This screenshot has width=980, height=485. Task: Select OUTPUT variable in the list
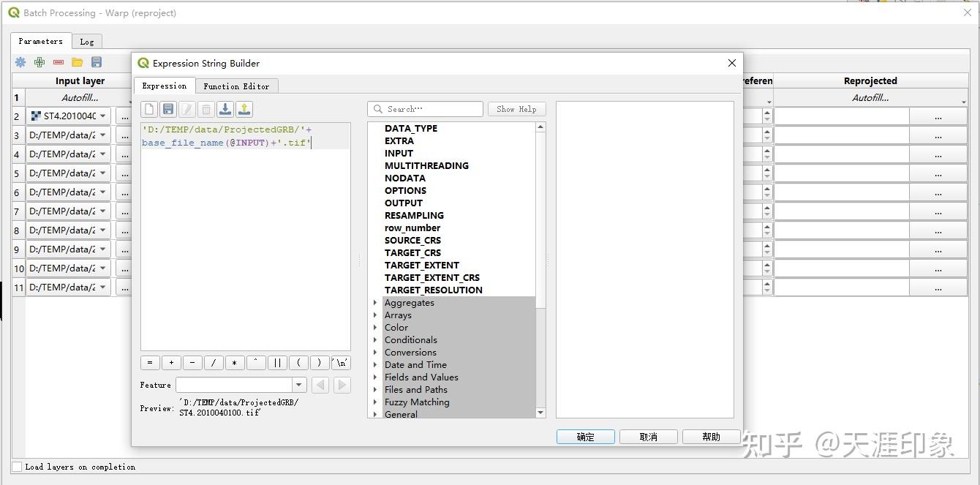(x=404, y=203)
